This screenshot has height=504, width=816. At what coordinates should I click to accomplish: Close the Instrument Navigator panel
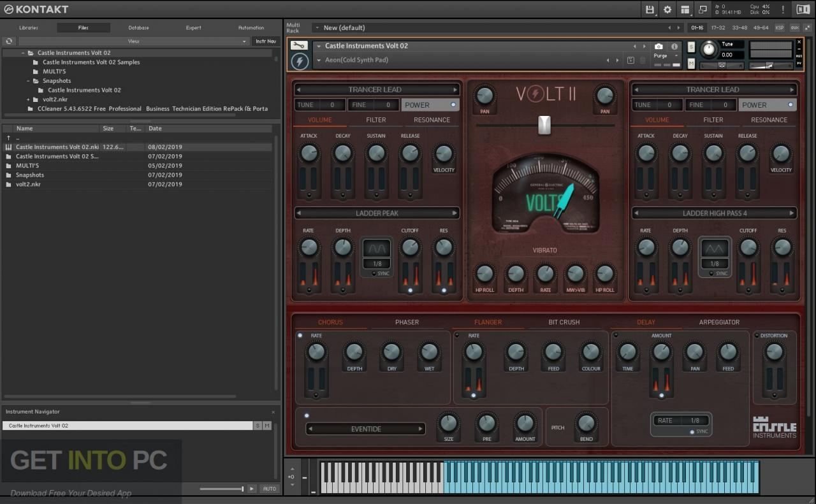[273, 412]
